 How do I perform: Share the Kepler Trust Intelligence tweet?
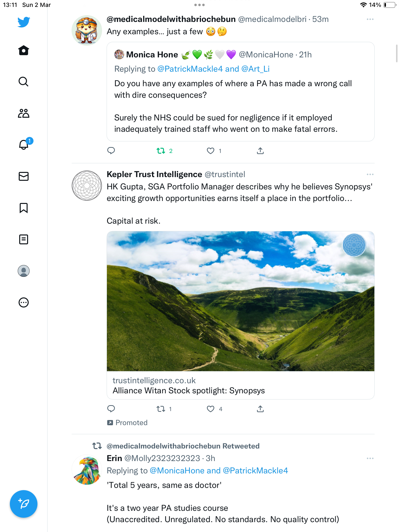[x=260, y=409]
